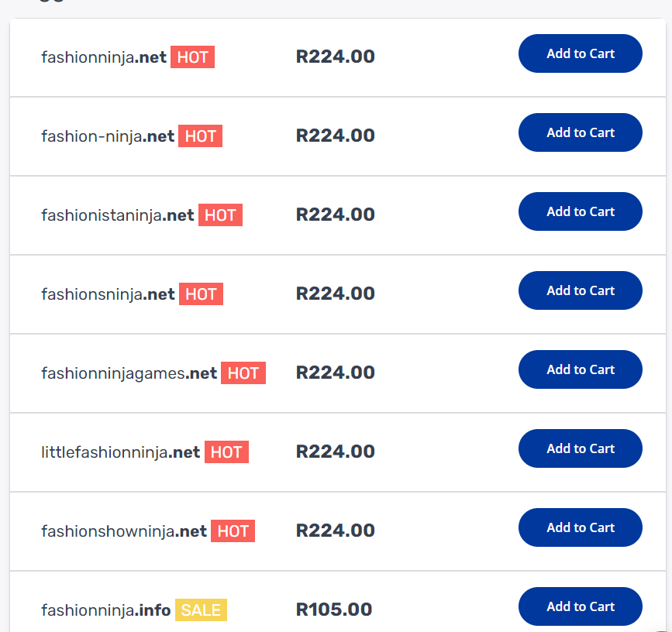
Task: Click the fashionninjagames.net domain name
Action: pos(129,373)
